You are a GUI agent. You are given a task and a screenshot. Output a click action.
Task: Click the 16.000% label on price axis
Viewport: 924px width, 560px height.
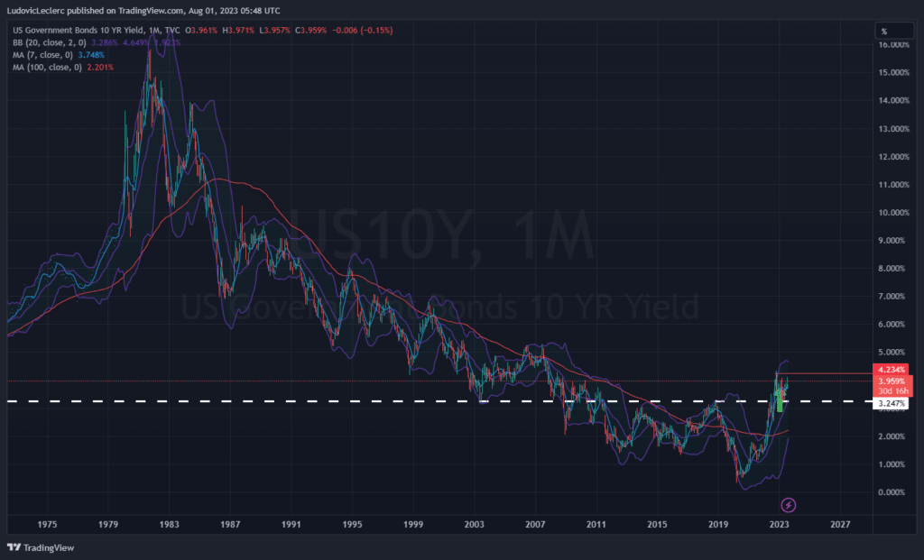892,44
